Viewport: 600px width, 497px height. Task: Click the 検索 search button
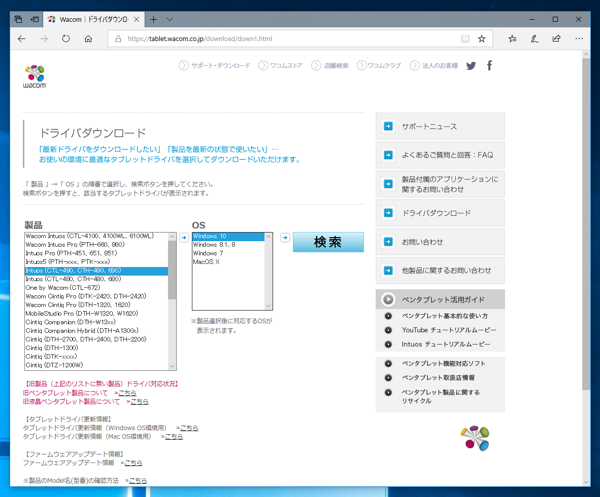tap(328, 242)
